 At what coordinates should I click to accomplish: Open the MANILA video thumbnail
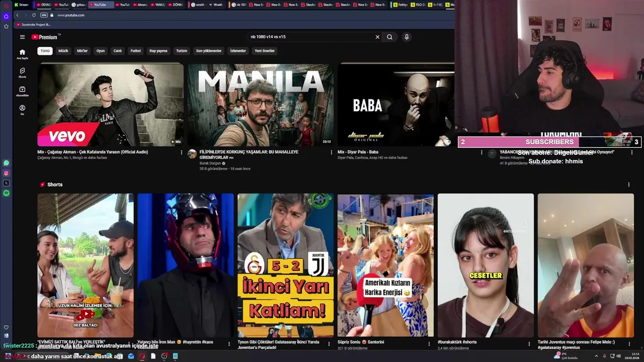261,105
